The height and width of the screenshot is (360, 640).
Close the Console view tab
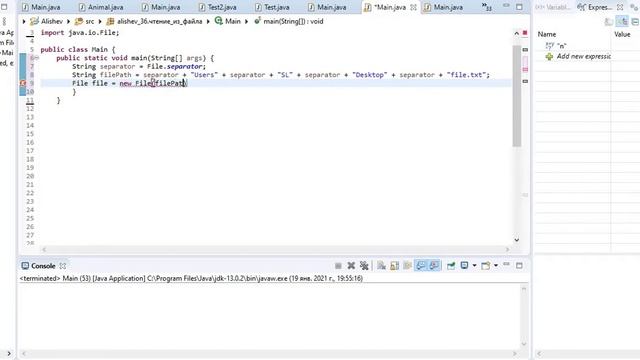[x=62, y=266]
